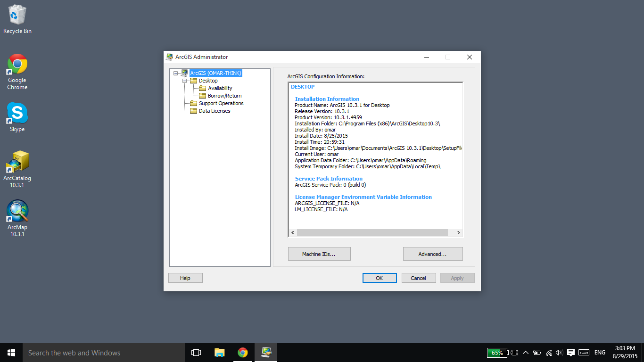Click the Desktop folder icon in tree
The width and height of the screenshot is (644, 362).
(x=193, y=81)
